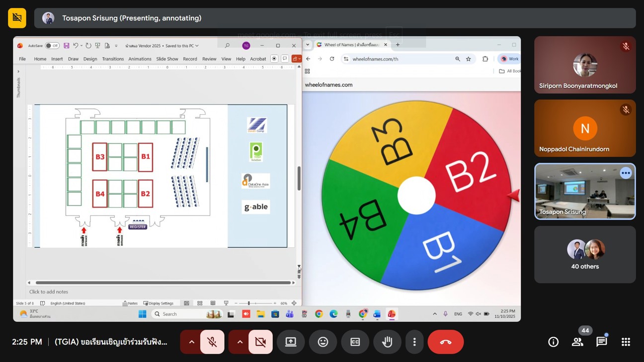This screenshot has width=644, height=362.
Task: Open the Acrobat ribbon tab
Action: pos(258,59)
